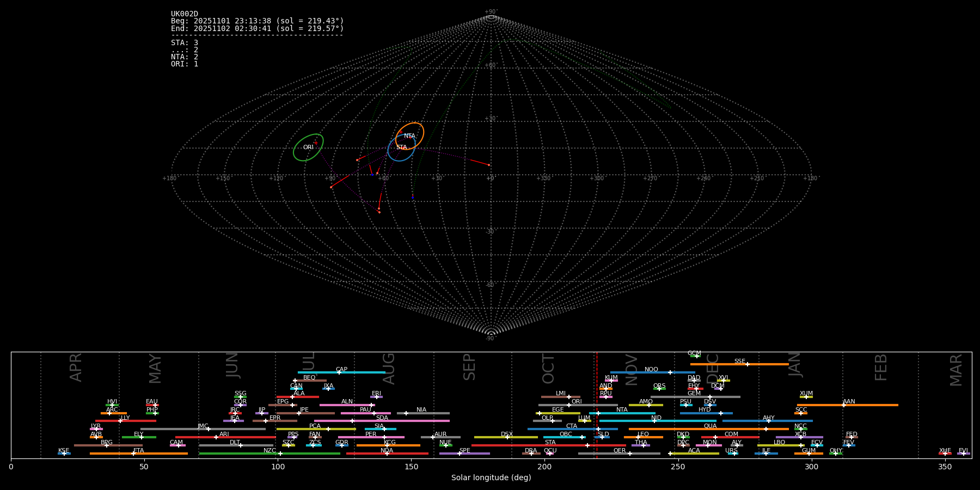Click the AAN shower label in timeline
Image resolution: width=980 pixels, height=490 pixels.
(x=849, y=402)
